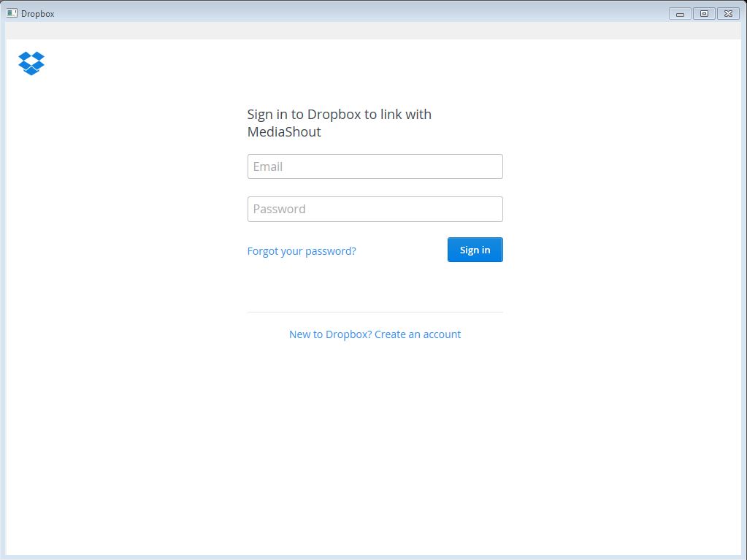Minimize the Dropbox window
The height and width of the screenshot is (560, 747).
(680, 13)
